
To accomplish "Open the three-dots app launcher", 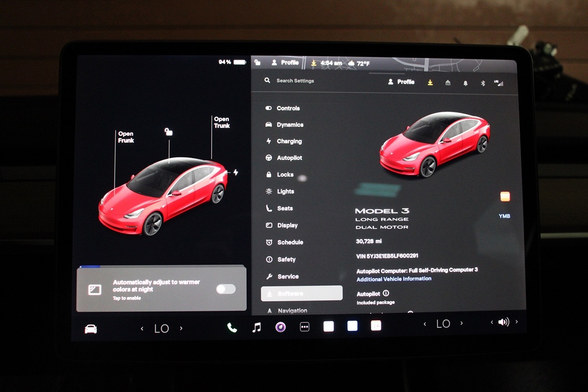I will (304, 327).
